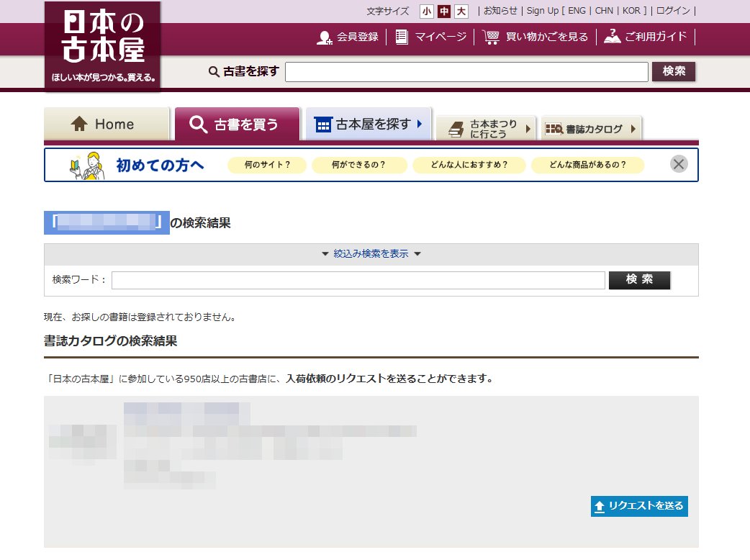This screenshot has width=750, height=560.
Task: Set font size to large (大)
Action: tap(461, 11)
